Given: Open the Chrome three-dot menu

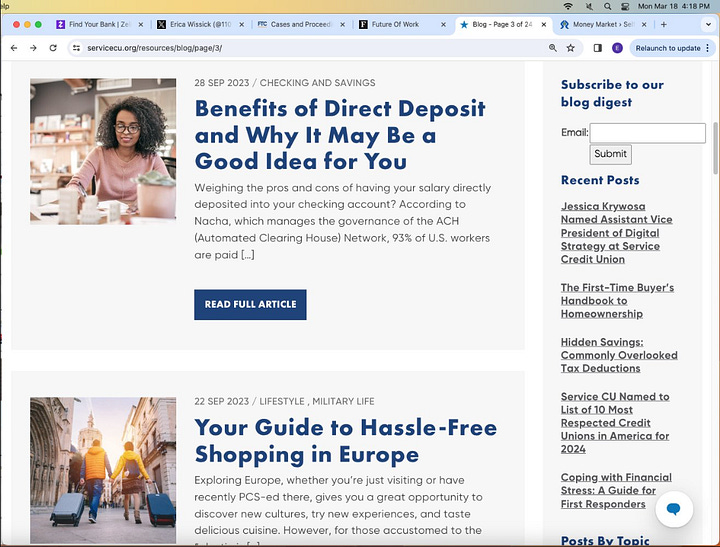Looking at the screenshot, I should 708,48.
